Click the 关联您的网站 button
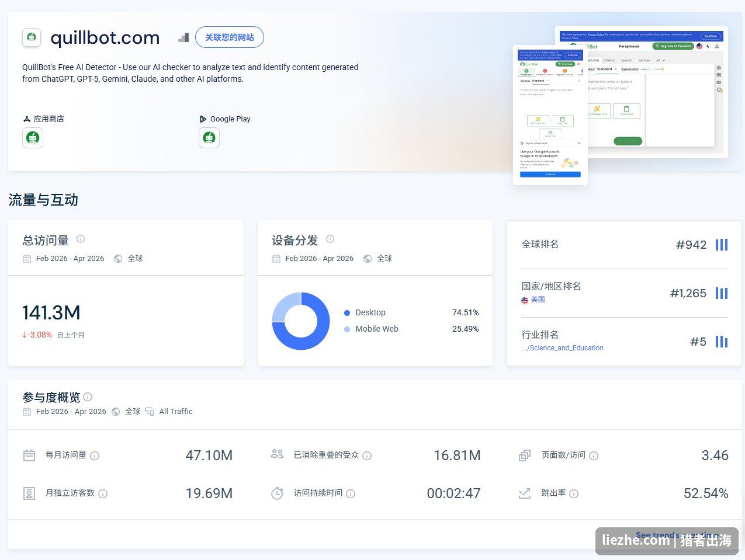 230,37
